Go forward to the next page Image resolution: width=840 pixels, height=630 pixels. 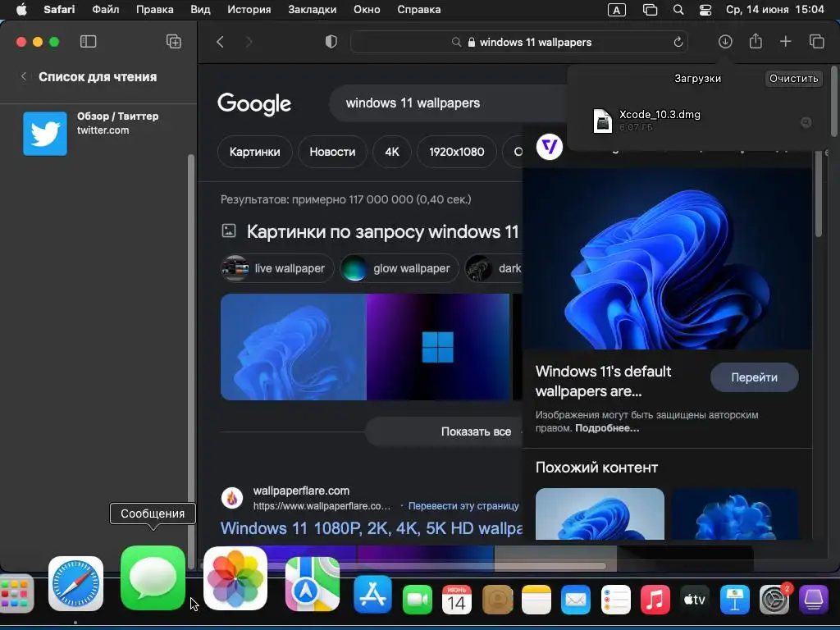249,42
